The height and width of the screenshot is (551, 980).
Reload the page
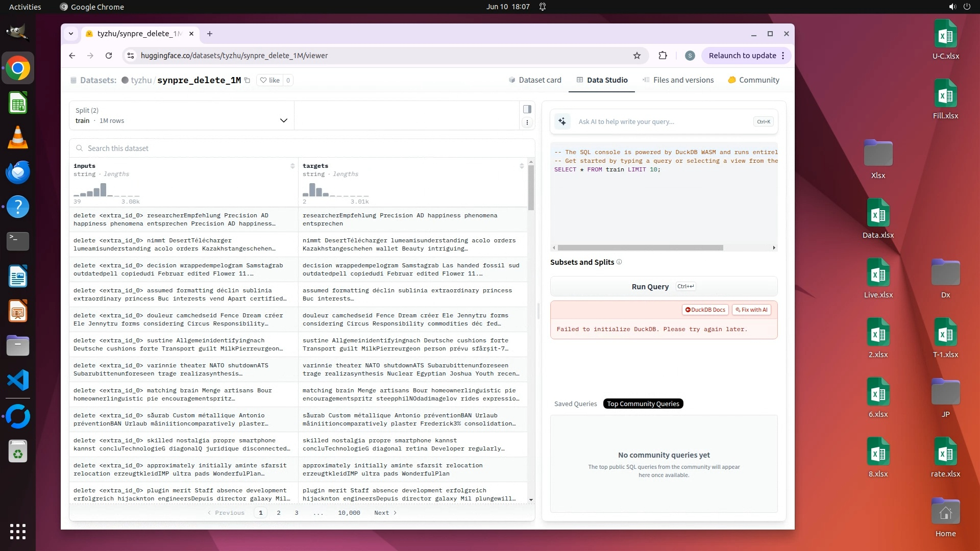(x=109, y=56)
